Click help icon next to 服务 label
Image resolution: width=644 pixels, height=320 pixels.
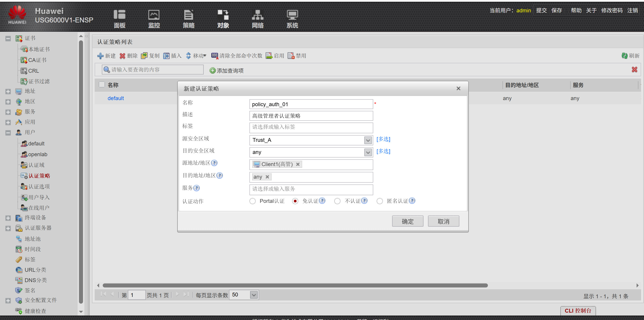click(196, 188)
